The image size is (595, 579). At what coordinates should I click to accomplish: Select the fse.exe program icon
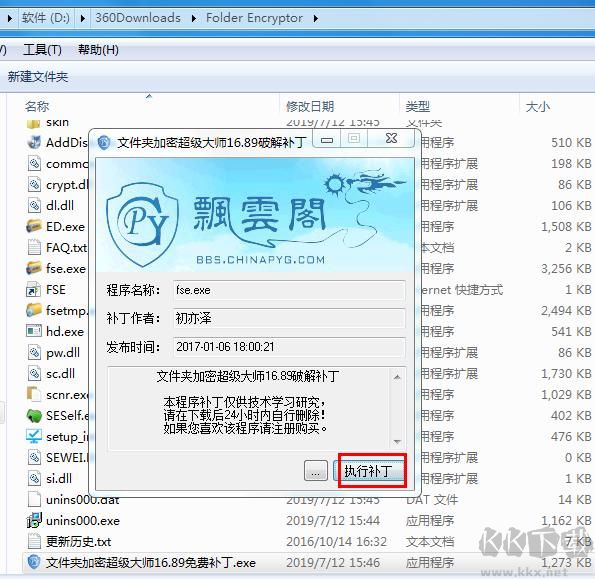coord(34,269)
